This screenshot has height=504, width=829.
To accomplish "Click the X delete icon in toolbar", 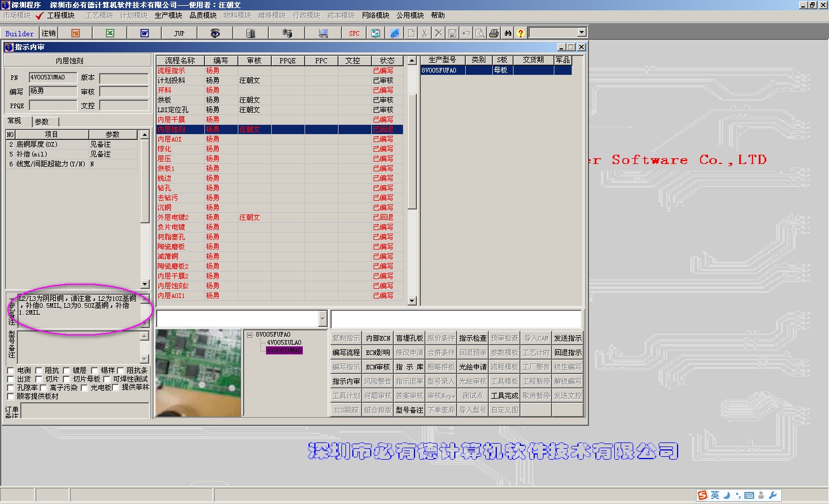I will pos(439,33).
